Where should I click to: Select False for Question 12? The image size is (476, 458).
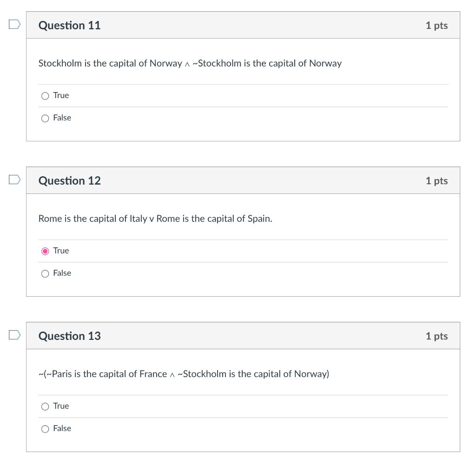tap(45, 273)
